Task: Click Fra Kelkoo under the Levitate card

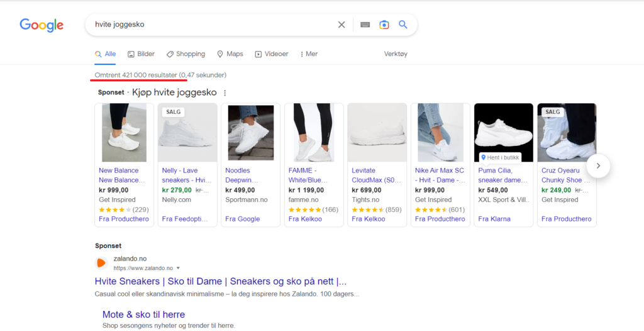Action: tap(369, 219)
